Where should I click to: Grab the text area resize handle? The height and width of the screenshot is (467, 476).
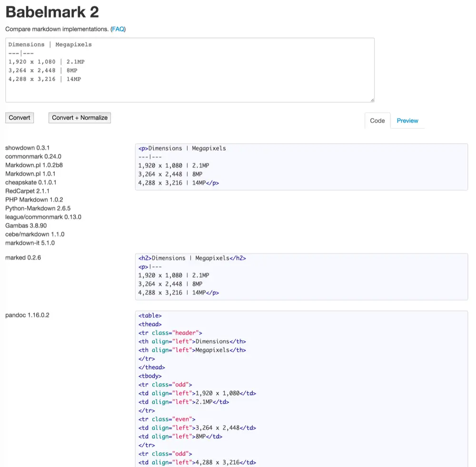tap(372, 100)
